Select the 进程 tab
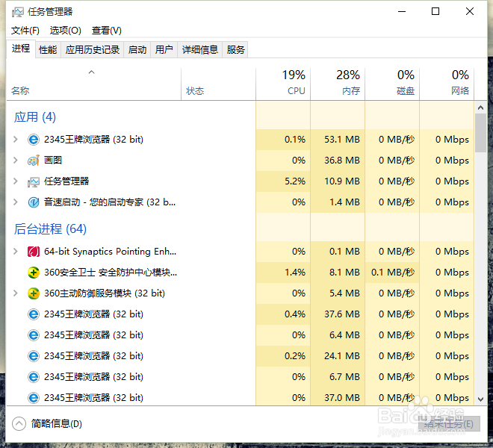This screenshot has width=493, height=448. pyautogui.click(x=21, y=49)
